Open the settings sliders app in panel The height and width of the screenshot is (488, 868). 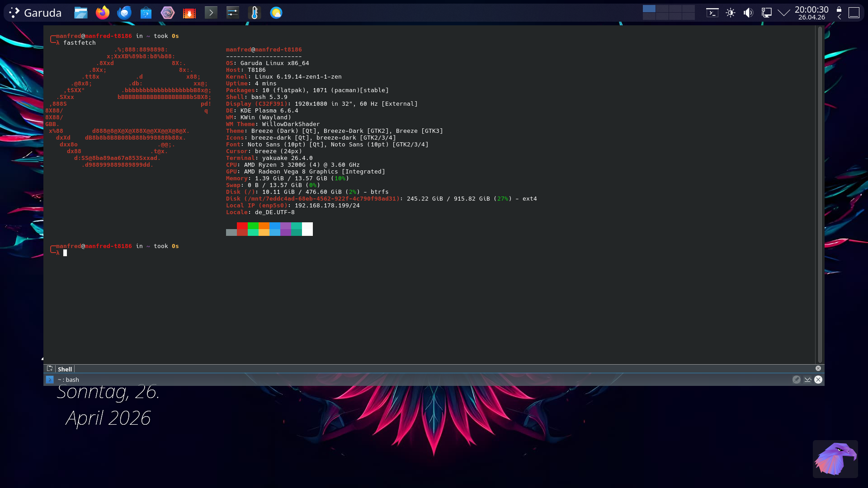click(x=233, y=13)
